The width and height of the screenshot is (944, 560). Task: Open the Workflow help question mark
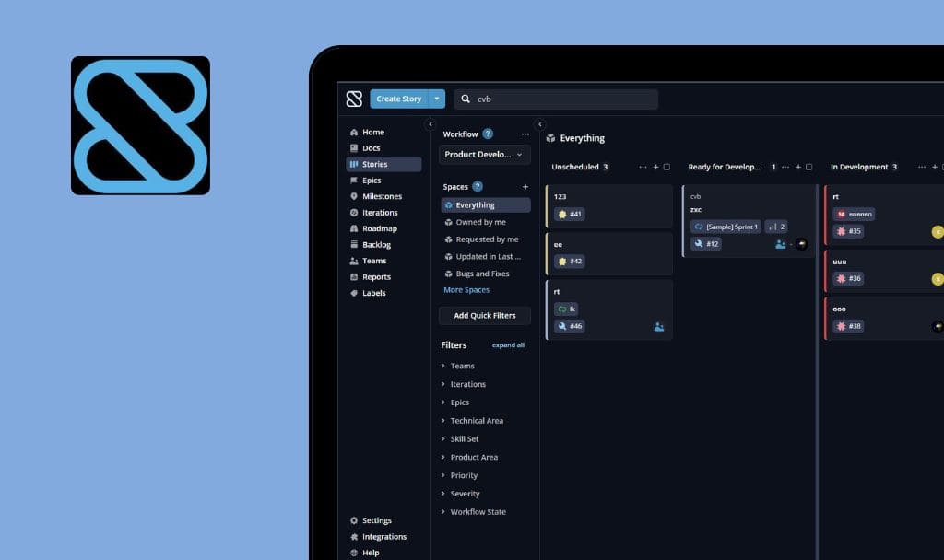coord(488,134)
